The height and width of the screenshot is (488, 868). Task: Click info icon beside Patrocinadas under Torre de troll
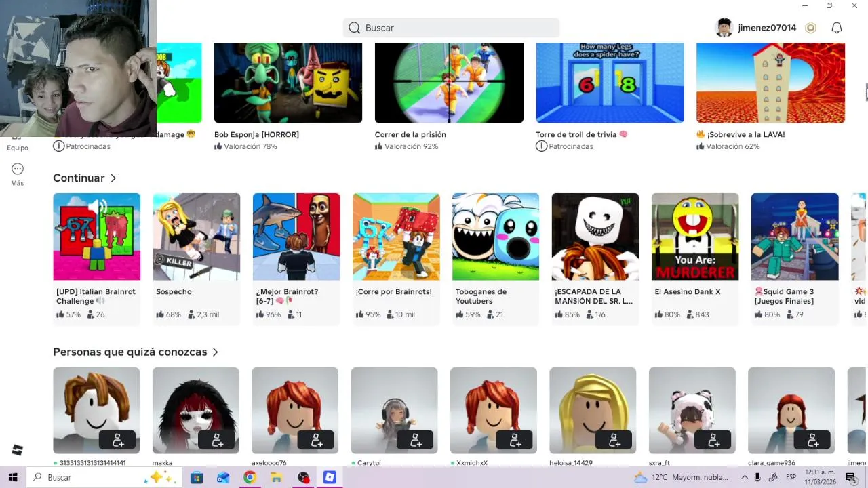pos(541,146)
